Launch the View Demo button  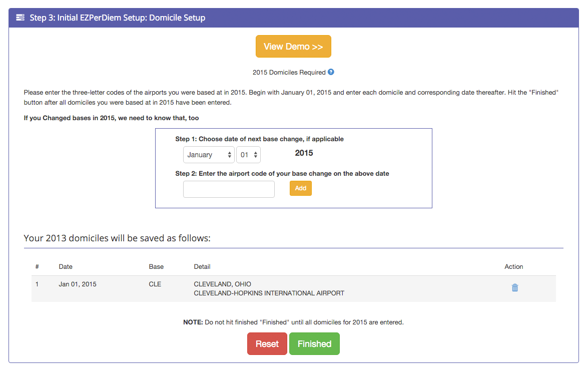[x=293, y=47]
